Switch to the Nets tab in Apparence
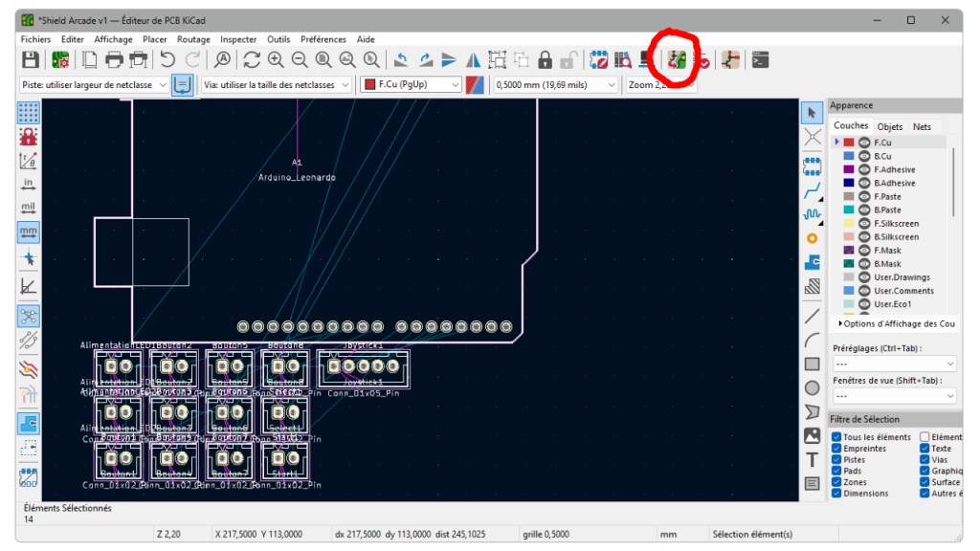The image size is (980, 551). pos(922,125)
